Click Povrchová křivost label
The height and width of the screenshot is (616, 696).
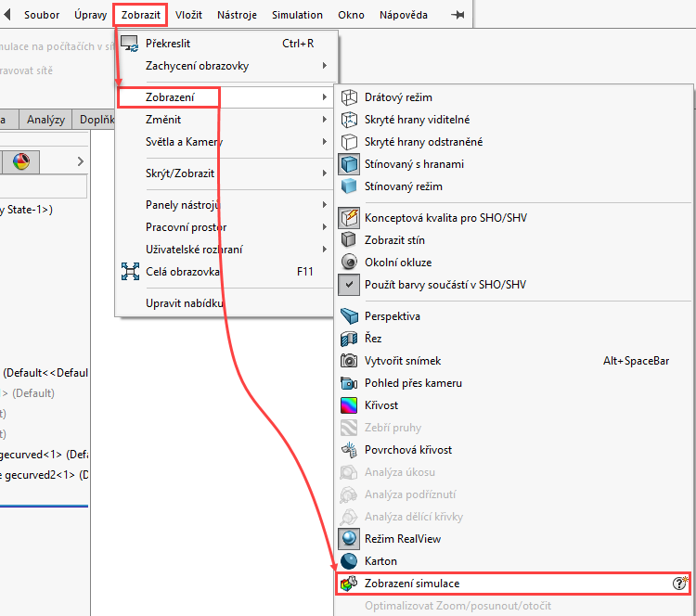pos(408,450)
